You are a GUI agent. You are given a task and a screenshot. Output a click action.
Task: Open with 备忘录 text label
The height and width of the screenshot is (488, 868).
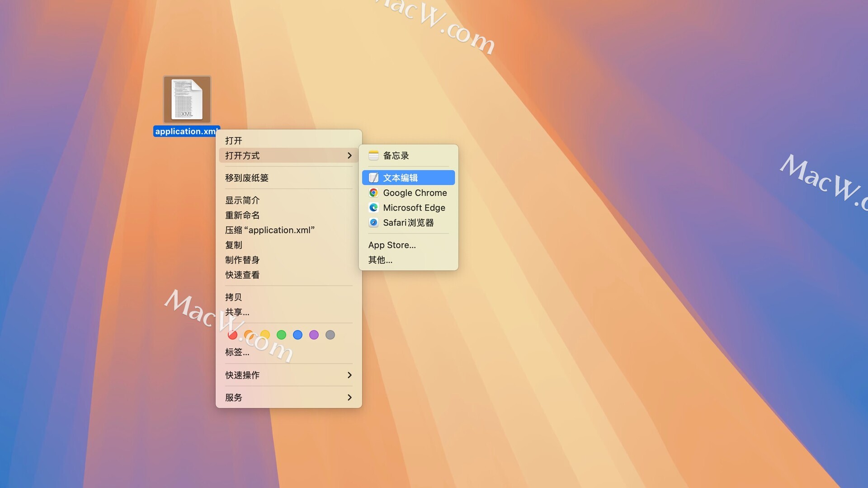click(396, 155)
